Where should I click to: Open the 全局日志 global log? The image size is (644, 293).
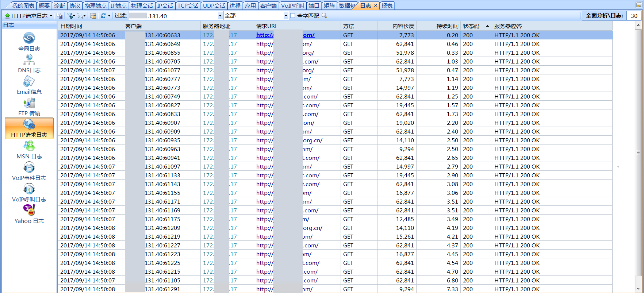[29, 42]
